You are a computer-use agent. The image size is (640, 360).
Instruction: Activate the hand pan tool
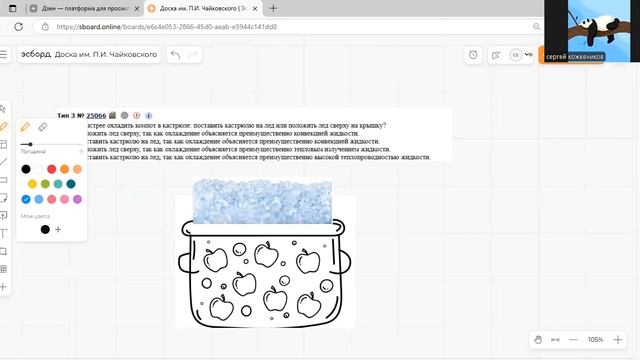538,339
